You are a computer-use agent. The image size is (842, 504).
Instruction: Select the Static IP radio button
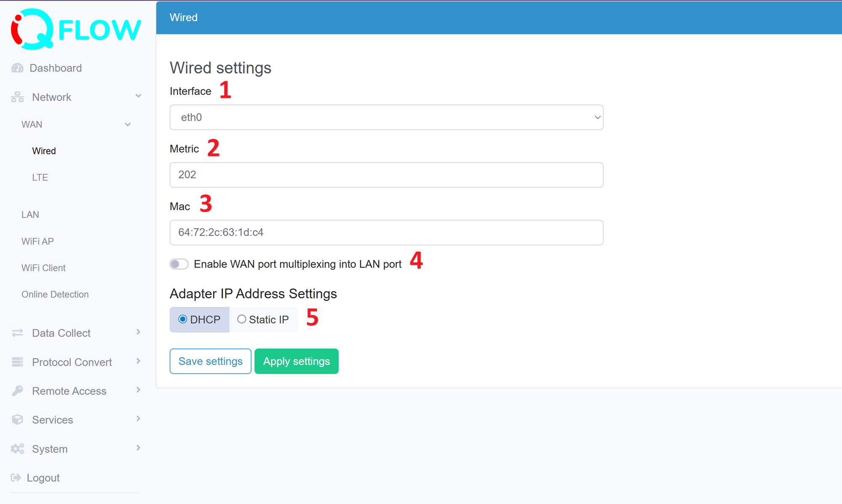pyautogui.click(x=242, y=319)
